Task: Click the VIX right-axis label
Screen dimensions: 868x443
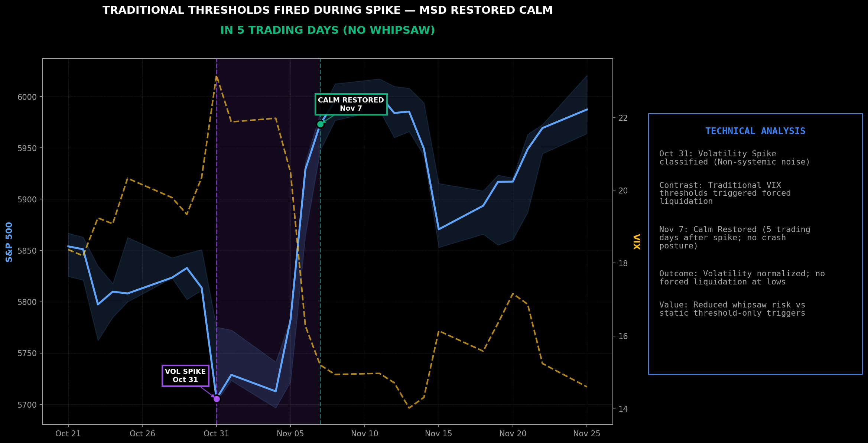Action: tap(637, 242)
